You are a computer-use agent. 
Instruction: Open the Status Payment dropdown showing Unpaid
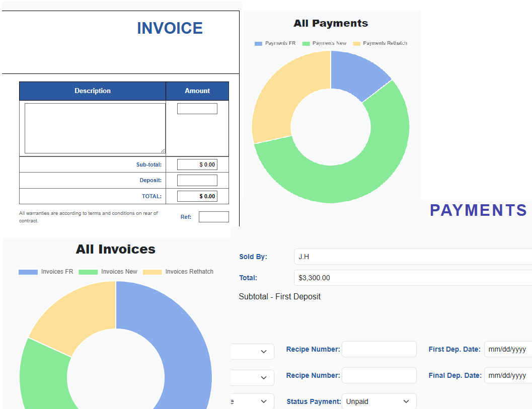click(x=378, y=401)
